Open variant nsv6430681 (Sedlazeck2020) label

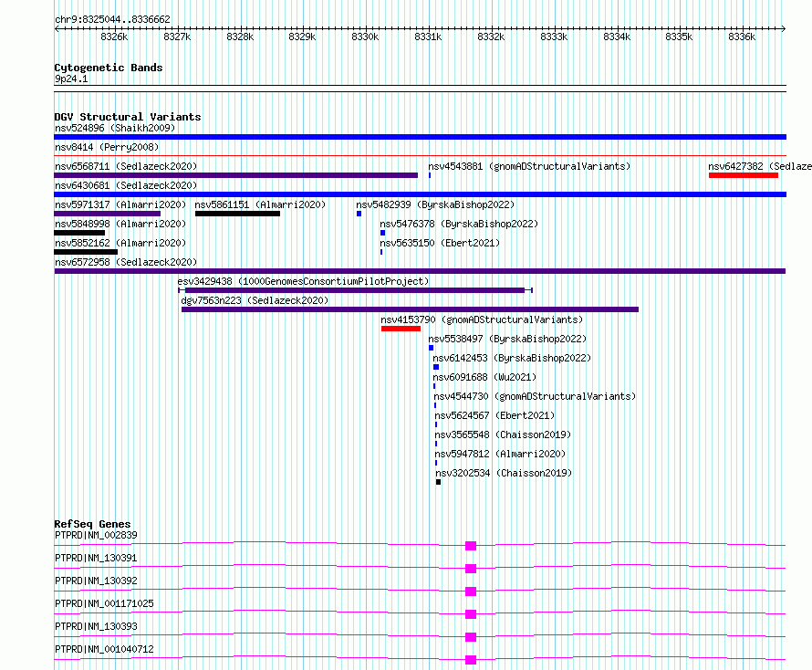(126, 185)
